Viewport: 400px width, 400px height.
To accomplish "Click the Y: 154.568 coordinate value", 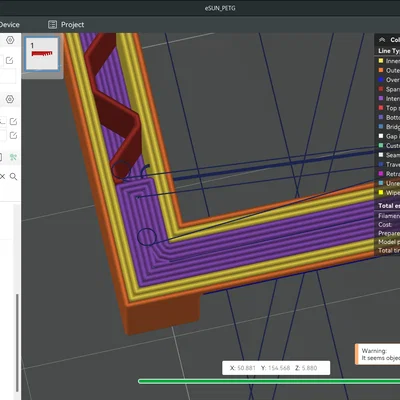I will click(276, 368).
